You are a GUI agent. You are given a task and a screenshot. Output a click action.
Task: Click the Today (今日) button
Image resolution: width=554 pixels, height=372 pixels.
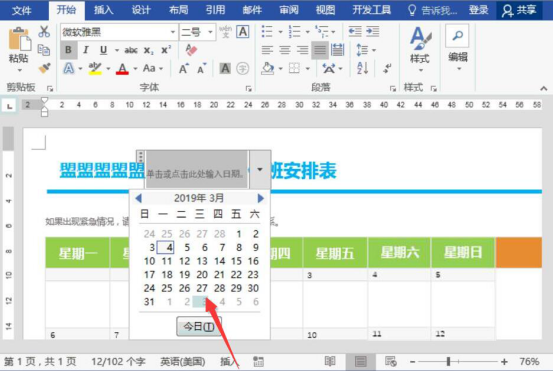coord(199,326)
